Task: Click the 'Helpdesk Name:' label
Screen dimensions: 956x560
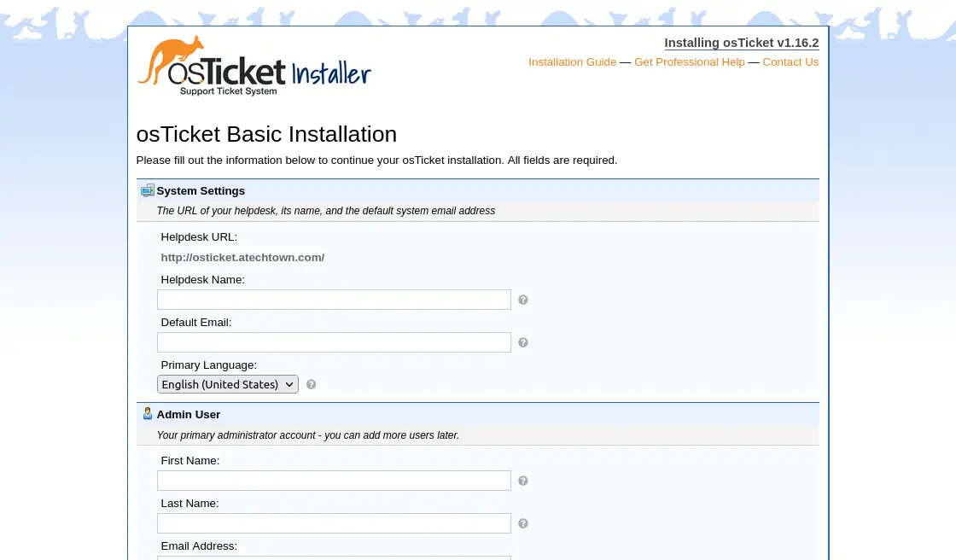Action: (x=203, y=280)
